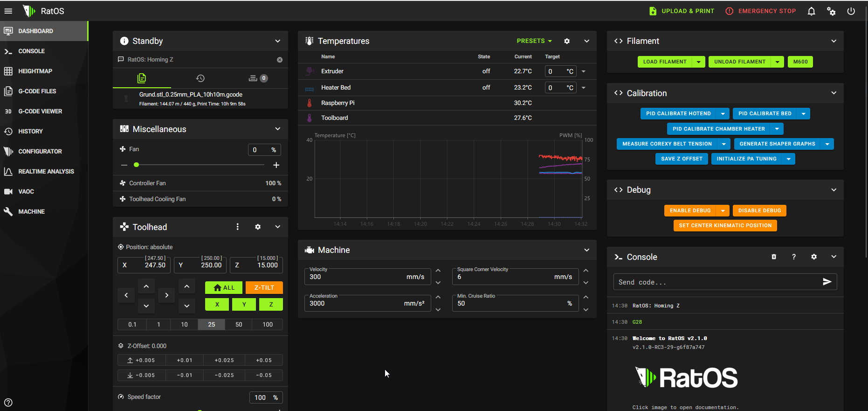
Task: Send console code with arrow icon
Action: pos(827,282)
